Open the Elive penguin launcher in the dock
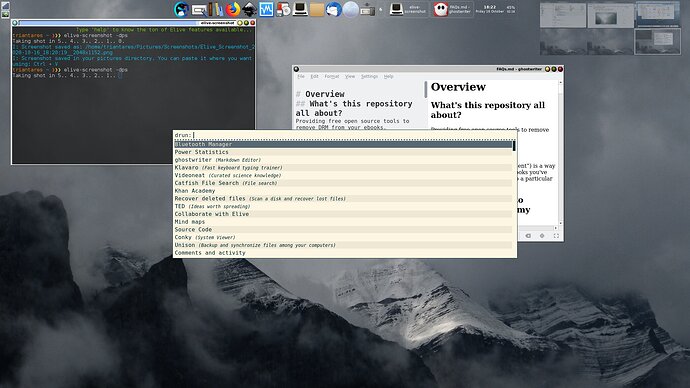690x388 pixels. (x=181, y=9)
